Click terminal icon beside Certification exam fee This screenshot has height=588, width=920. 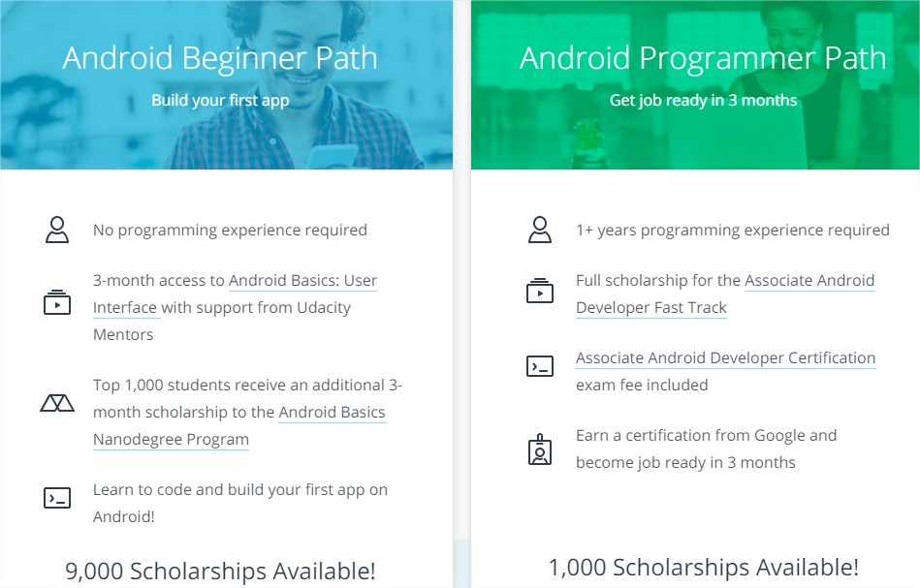[x=540, y=366]
